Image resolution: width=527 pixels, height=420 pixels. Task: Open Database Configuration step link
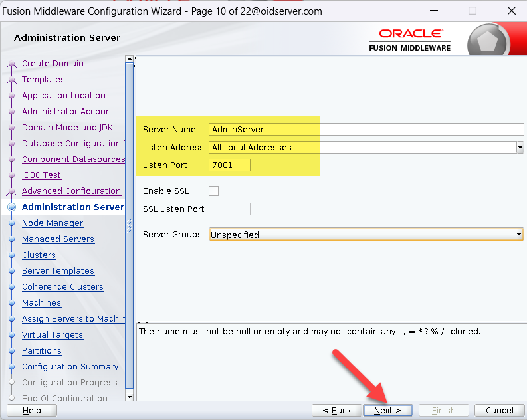[x=73, y=143]
